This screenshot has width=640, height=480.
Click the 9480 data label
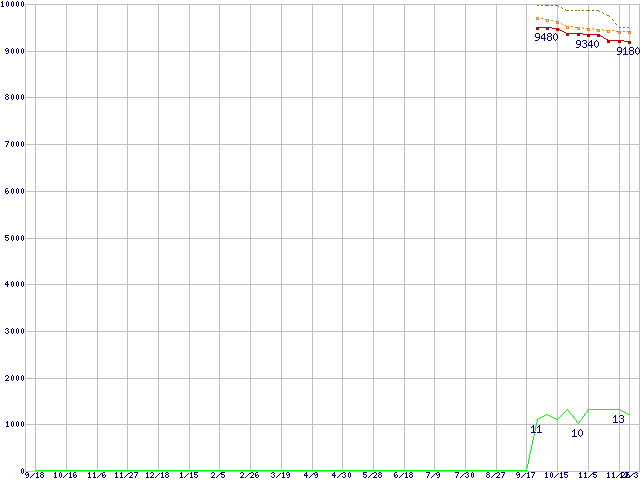tap(546, 38)
